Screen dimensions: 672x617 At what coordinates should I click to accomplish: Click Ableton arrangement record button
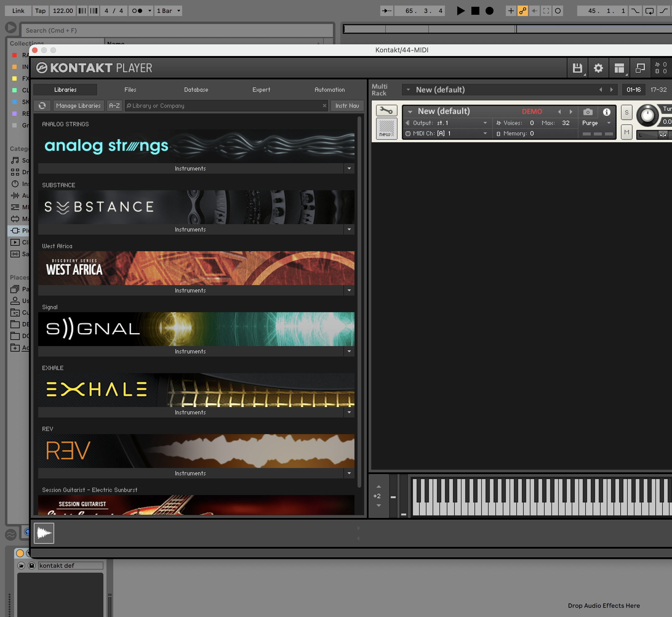click(490, 11)
